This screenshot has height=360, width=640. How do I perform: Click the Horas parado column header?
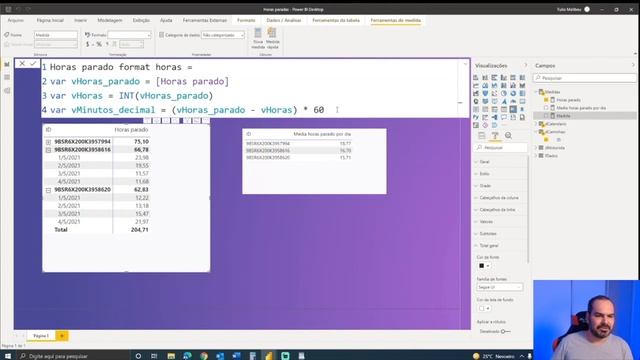(x=131, y=129)
